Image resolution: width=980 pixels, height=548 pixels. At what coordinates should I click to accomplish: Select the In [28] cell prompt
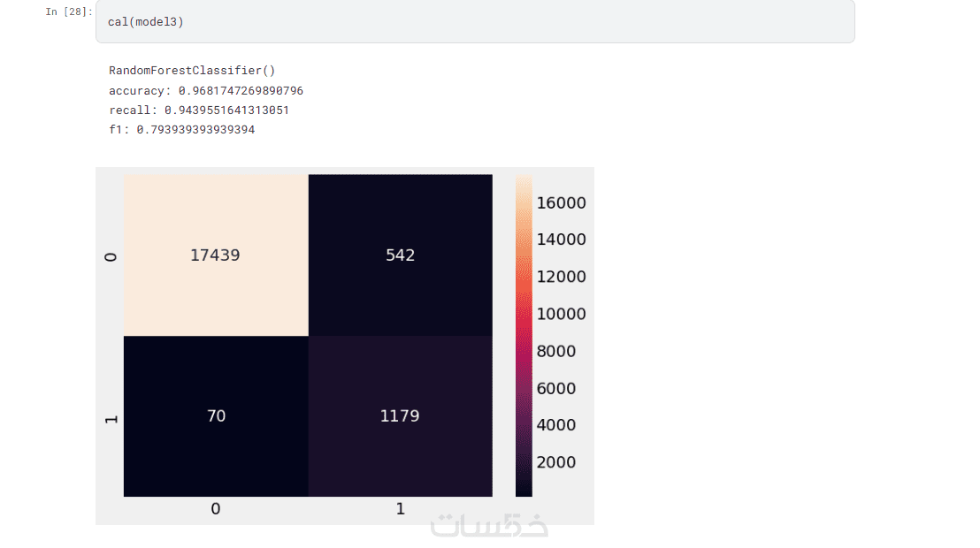pos(69,11)
